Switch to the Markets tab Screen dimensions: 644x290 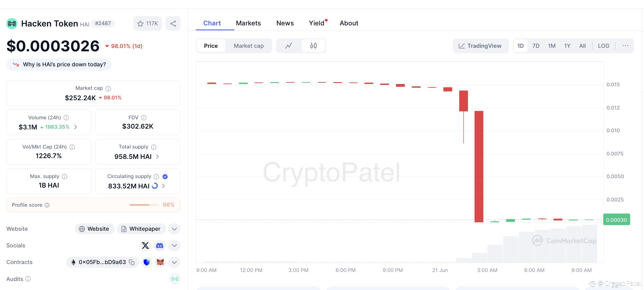[x=248, y=23]
